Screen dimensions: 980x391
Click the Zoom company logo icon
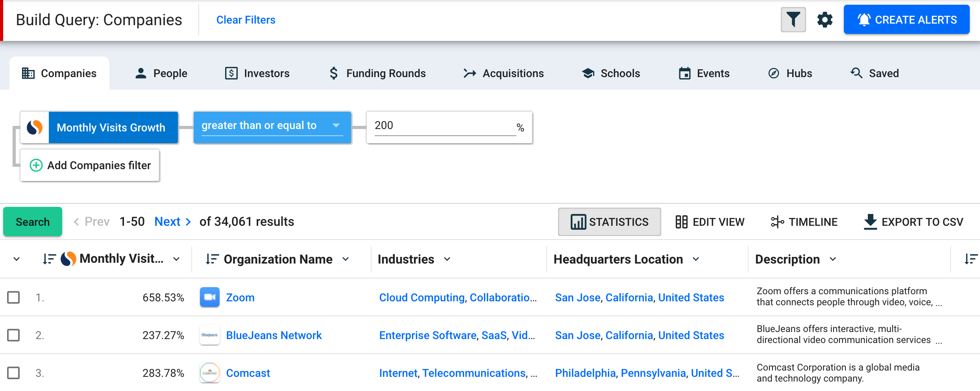[x=209, y=297]
